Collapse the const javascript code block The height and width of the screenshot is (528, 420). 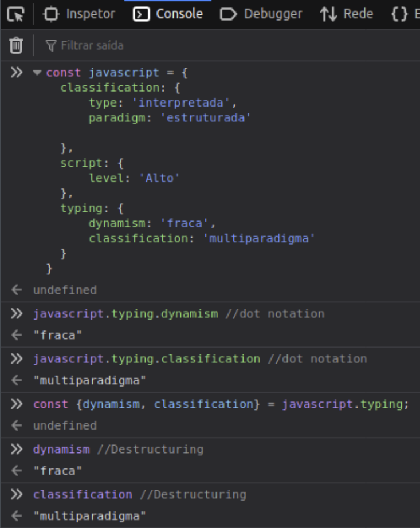click(x=37, y=73)
